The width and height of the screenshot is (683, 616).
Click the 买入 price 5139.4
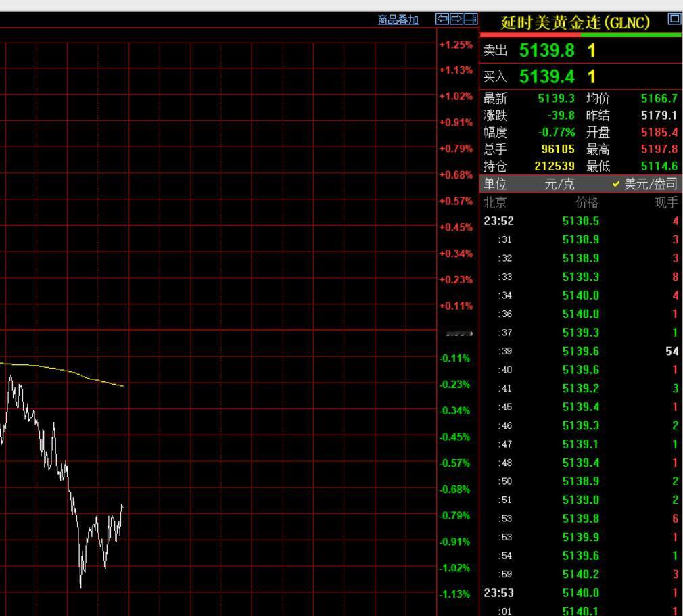pyautogui.click(x=546, y=76)
